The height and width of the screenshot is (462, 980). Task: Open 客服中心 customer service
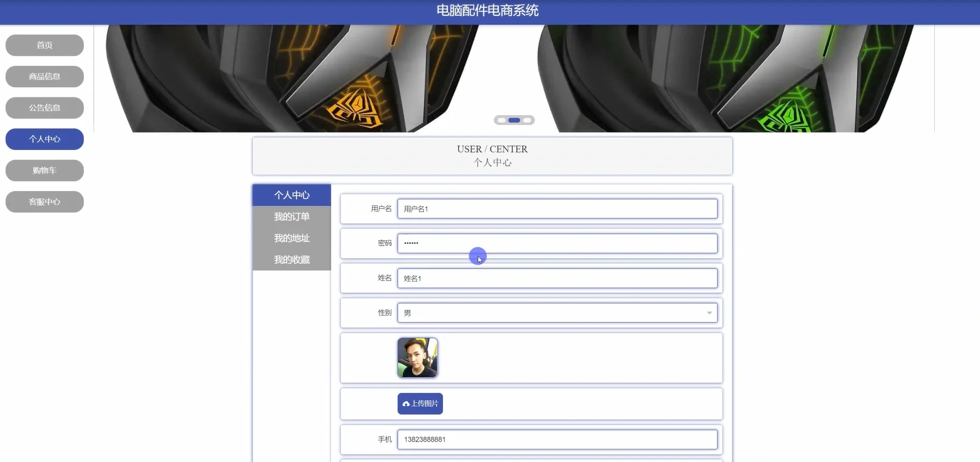[x=45, y=202]
